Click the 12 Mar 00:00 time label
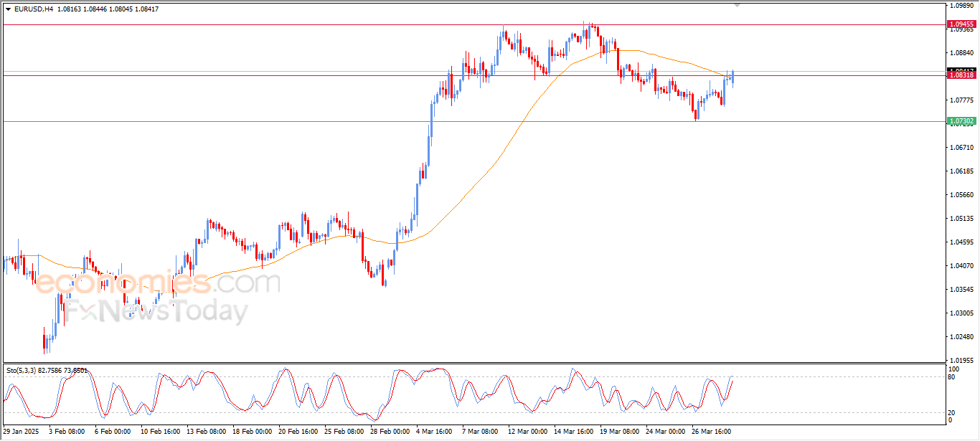 [527, 432]
